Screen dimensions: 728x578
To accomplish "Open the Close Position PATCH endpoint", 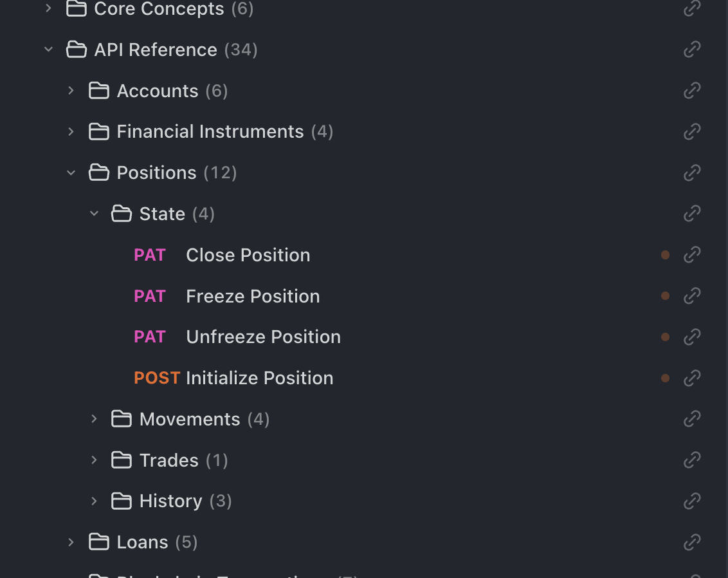I will 248,255.
